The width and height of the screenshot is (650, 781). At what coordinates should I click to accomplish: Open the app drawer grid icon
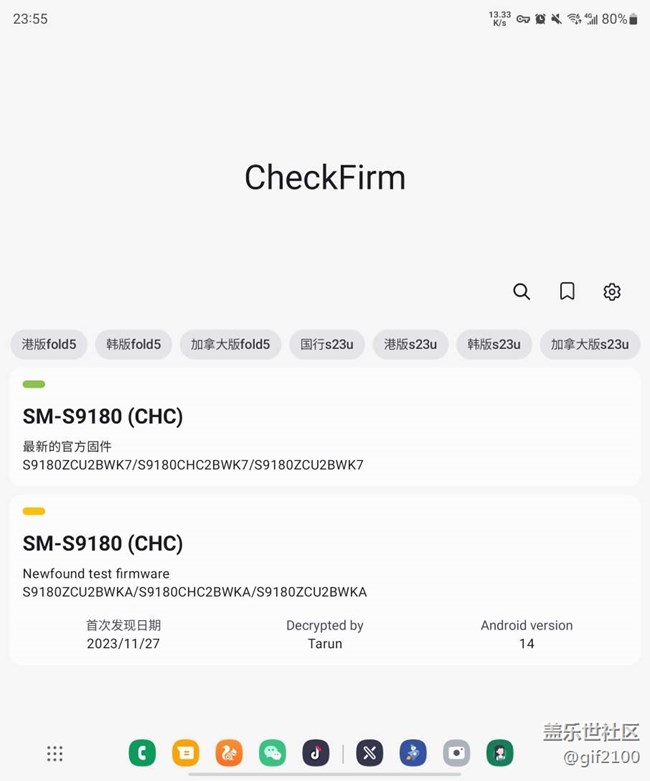pos(55,753)
